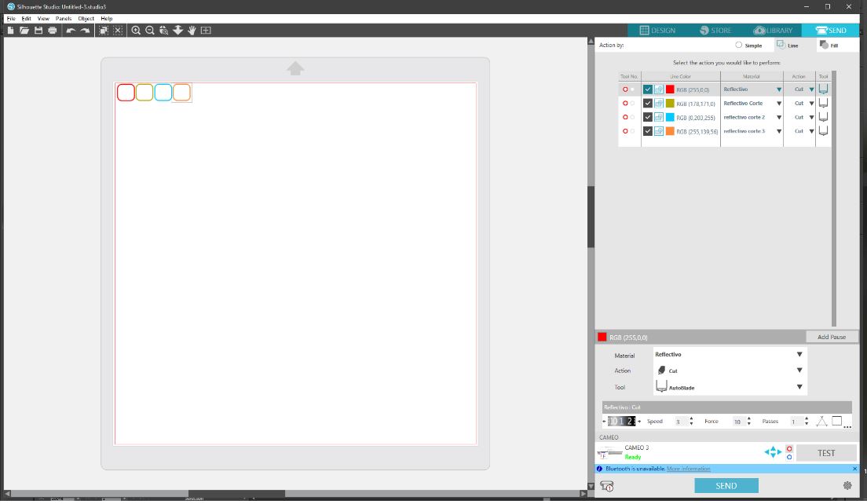This screenshot has width=867, height=504.
Task: Open material dropdown for Reflectivo Corte row
Action: click(x=778, y=104)
